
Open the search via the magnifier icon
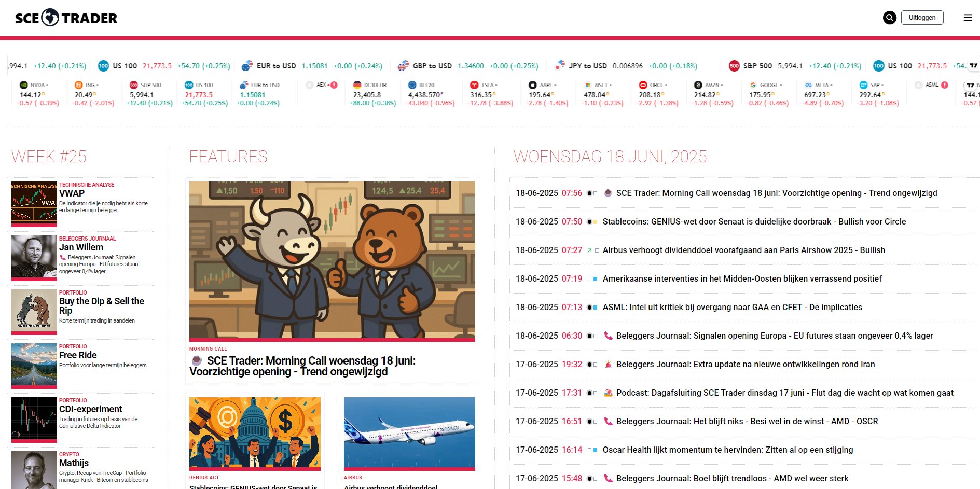pyautogui.click(x=890, y=18)
